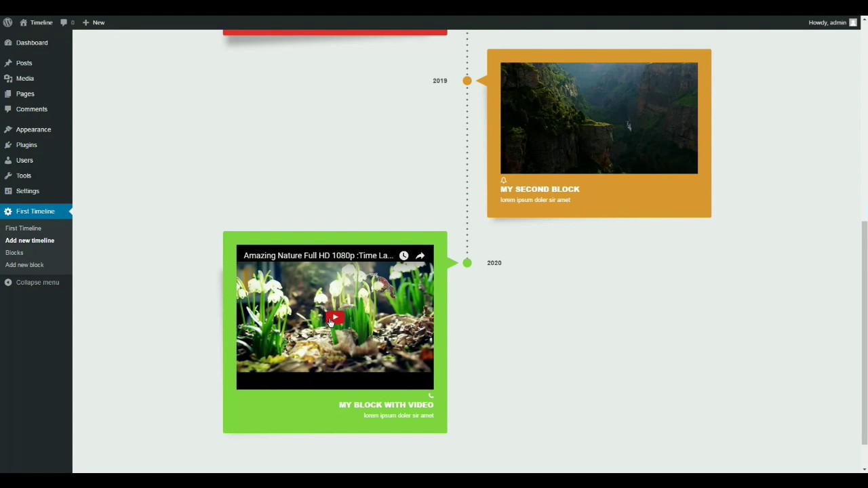Play the YouTube video

[335, 317]
